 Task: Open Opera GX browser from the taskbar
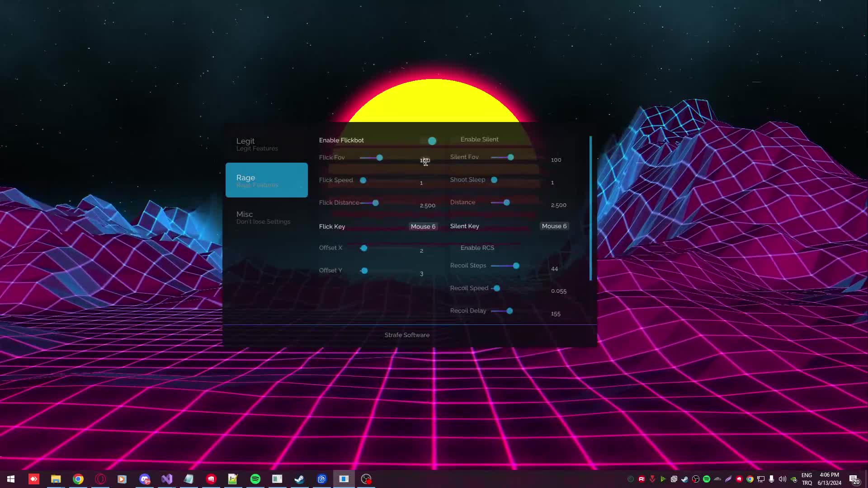click(x=100, y=479)
